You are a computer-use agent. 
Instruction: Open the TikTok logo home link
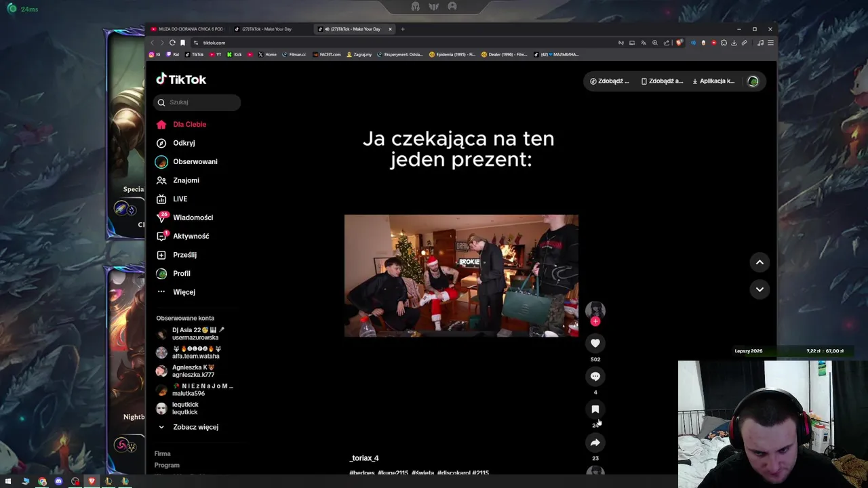pyautogui.click(x=181, y=79)
